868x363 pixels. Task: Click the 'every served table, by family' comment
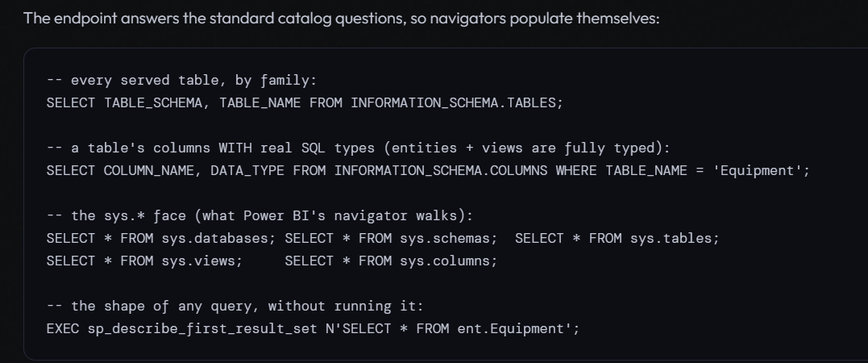181,81
